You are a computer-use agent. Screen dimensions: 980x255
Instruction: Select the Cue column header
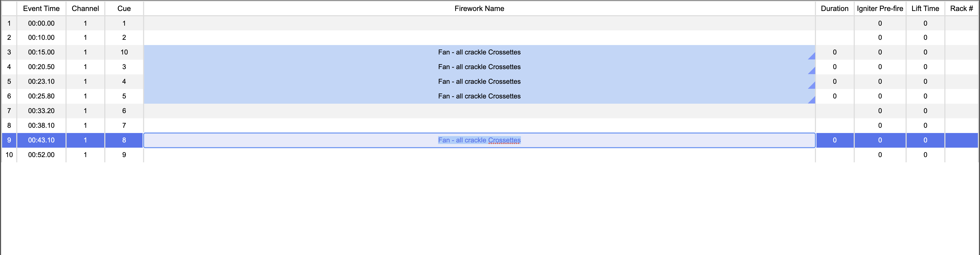point(124,8)
